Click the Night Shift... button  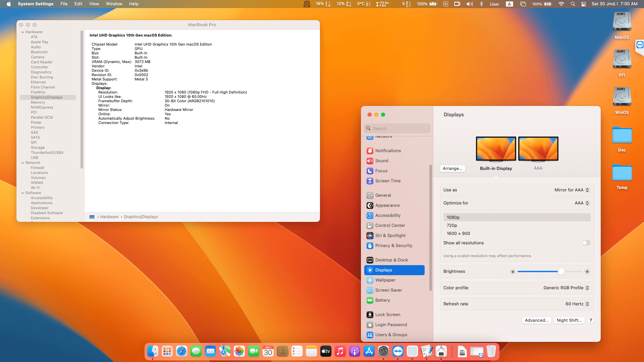coord(569,320)
